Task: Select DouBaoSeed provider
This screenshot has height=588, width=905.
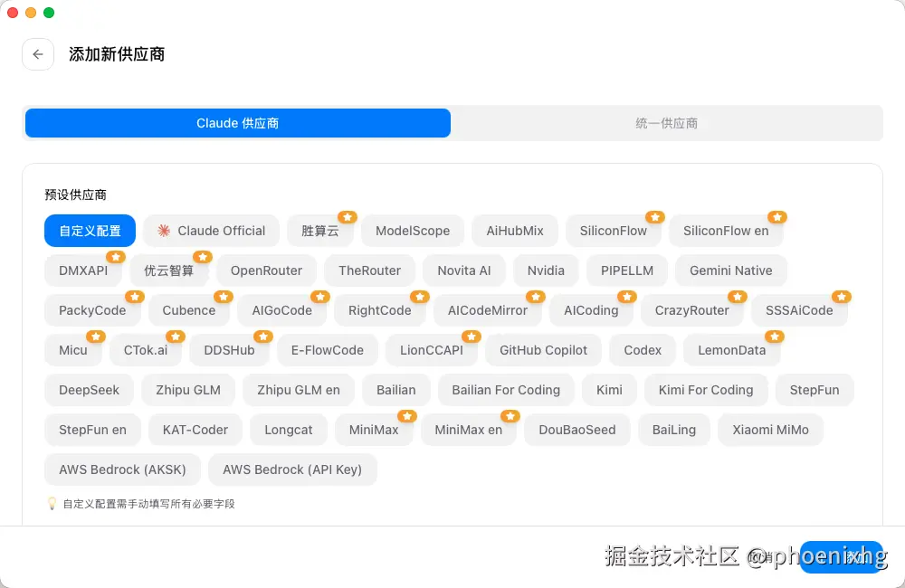Action: coord(577,430)
